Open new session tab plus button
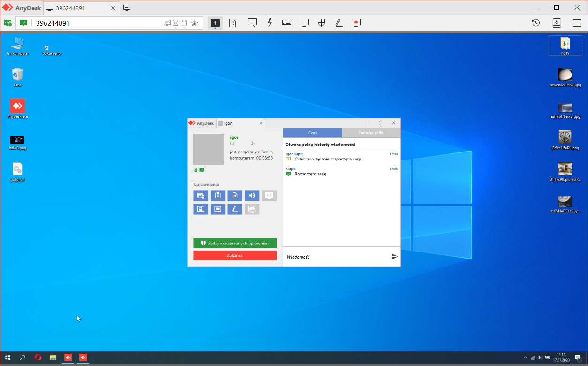Screen dimensions: 588x366 (x=127, y=8)
